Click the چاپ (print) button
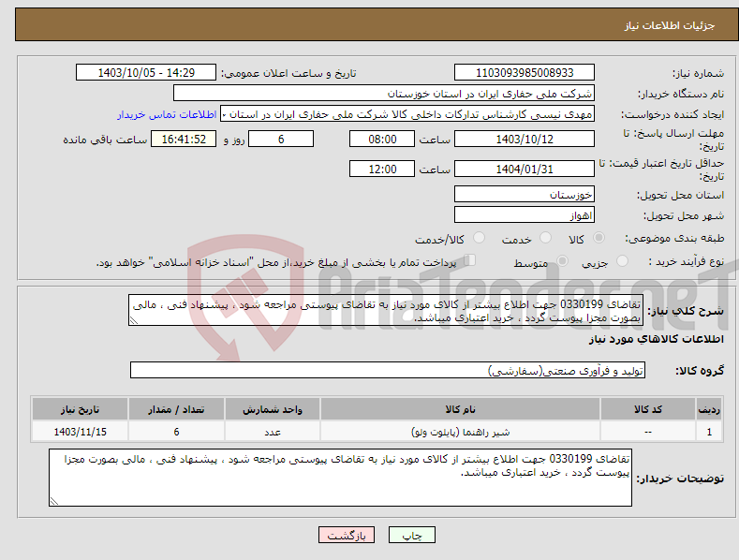This screenshot has height=560, width=739. pyautogui.click(x=411, y=535)
